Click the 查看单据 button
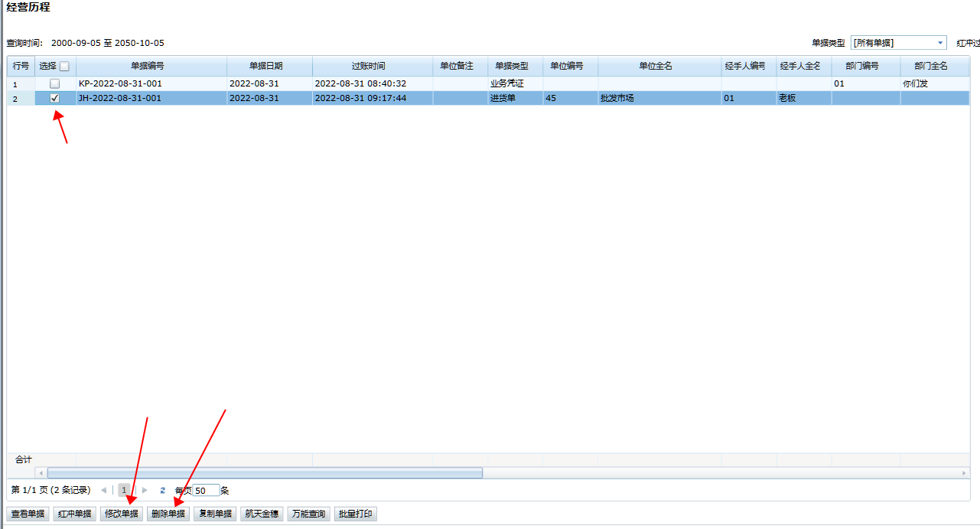 (x=28, y=514)
